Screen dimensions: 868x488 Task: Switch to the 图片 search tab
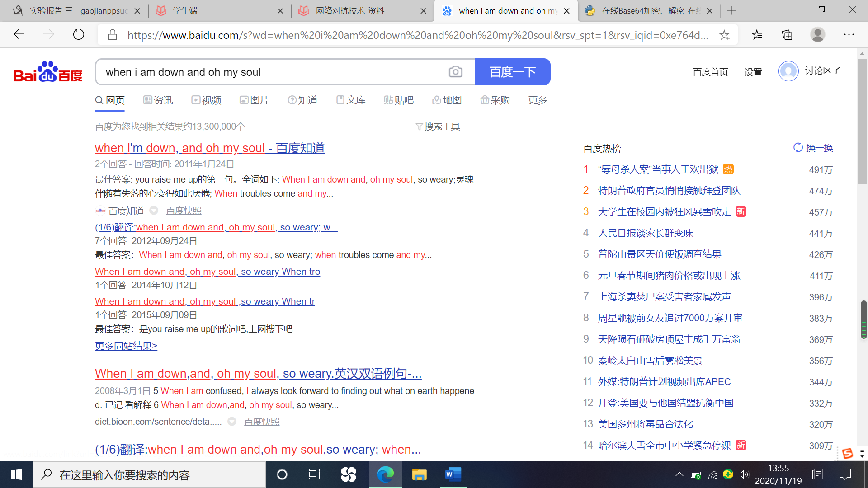[254, 100]
